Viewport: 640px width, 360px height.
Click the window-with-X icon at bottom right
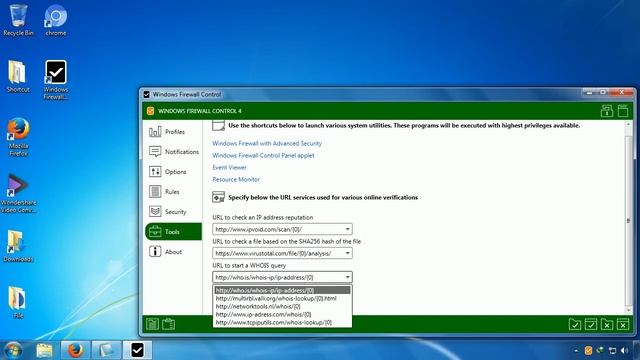tap(623, 324)
